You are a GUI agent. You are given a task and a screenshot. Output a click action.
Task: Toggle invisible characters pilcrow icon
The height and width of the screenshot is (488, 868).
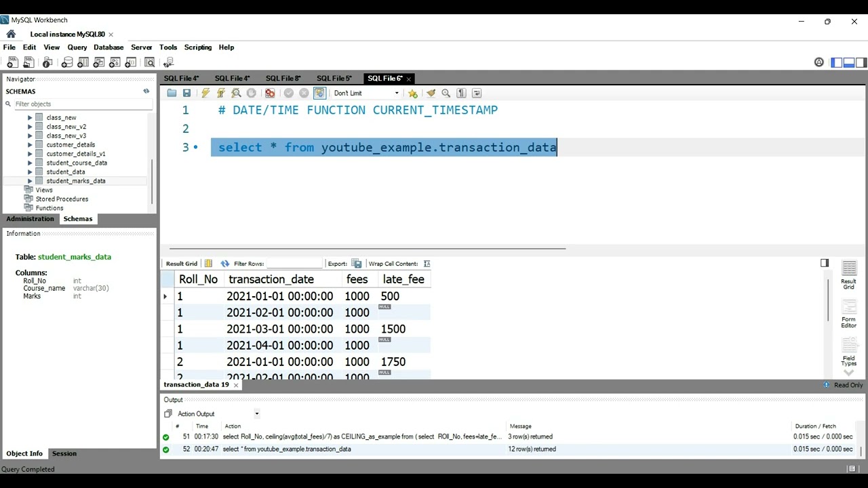[462, 94]
